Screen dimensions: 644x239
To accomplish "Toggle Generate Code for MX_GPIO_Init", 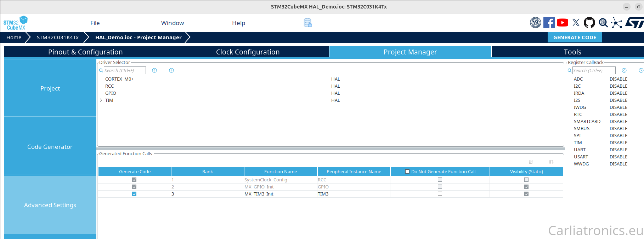I will [134, 187].
